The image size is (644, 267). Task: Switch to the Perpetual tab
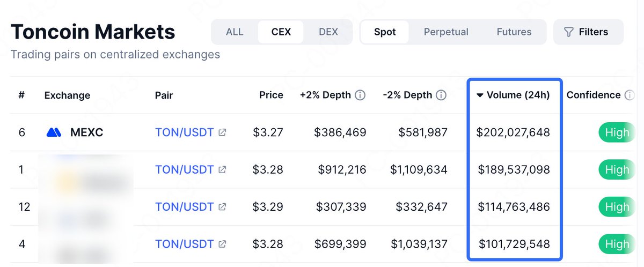pyautogui.click(x=446, y=32)
